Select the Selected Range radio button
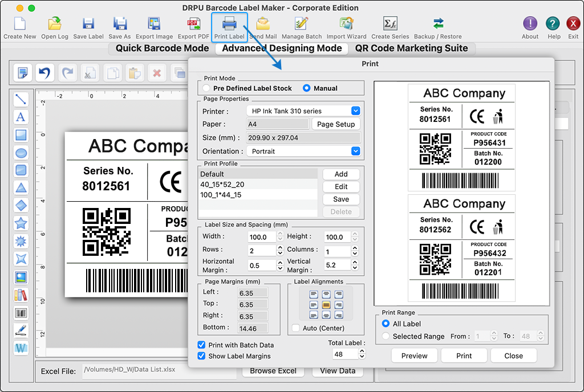 click(386, 336)
